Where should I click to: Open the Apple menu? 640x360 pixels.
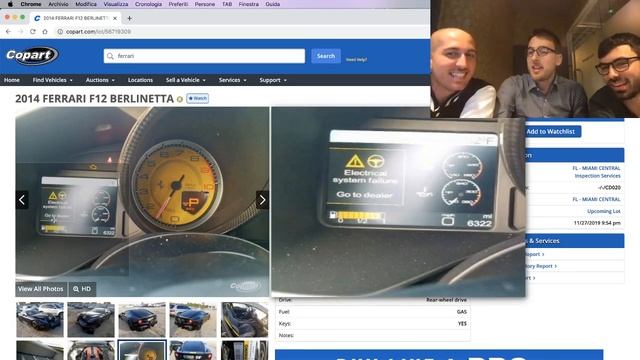(10, 4)
